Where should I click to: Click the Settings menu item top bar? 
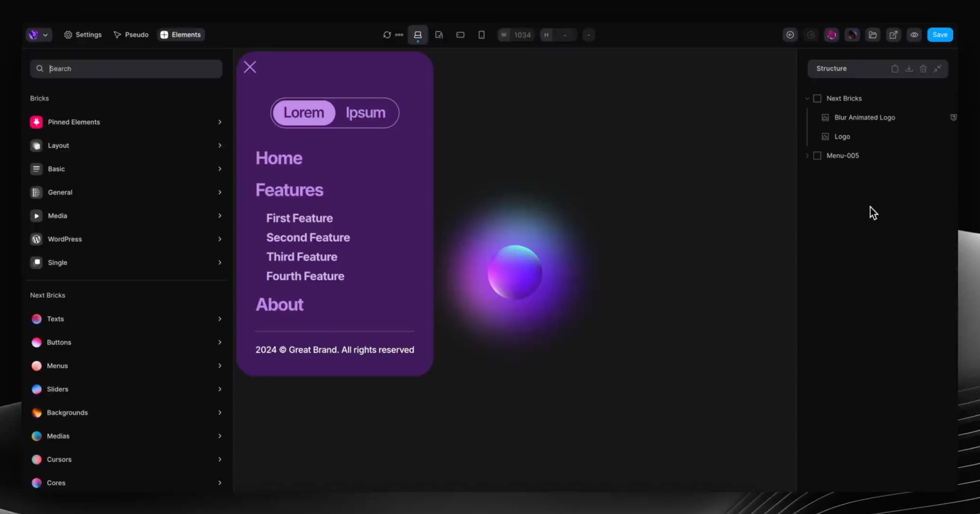(x=83, y=34)
